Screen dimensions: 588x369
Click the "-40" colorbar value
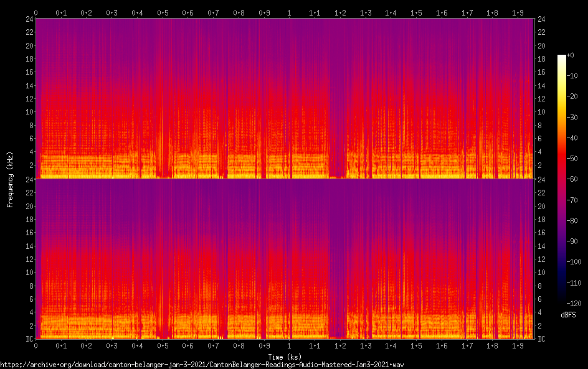click(572, 138)
